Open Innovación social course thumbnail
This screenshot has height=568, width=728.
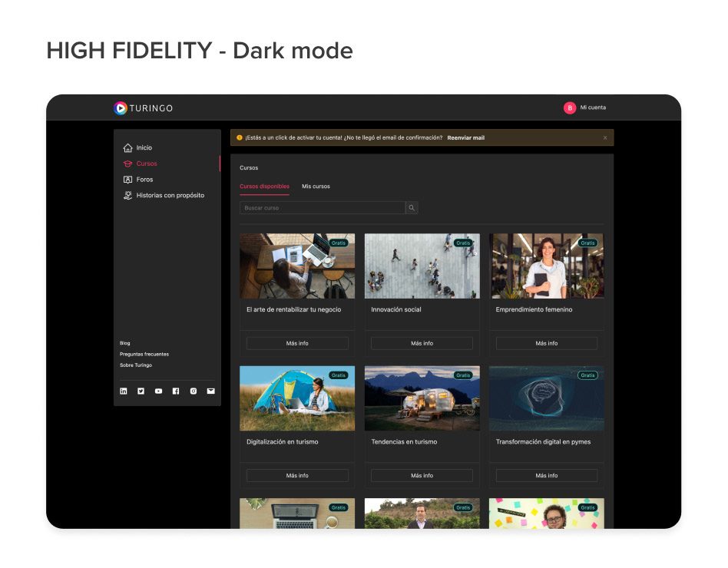click(x=422, y=266)
